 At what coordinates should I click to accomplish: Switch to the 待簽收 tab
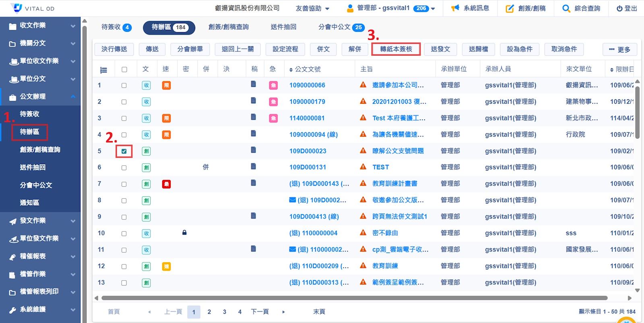(116, 27)
